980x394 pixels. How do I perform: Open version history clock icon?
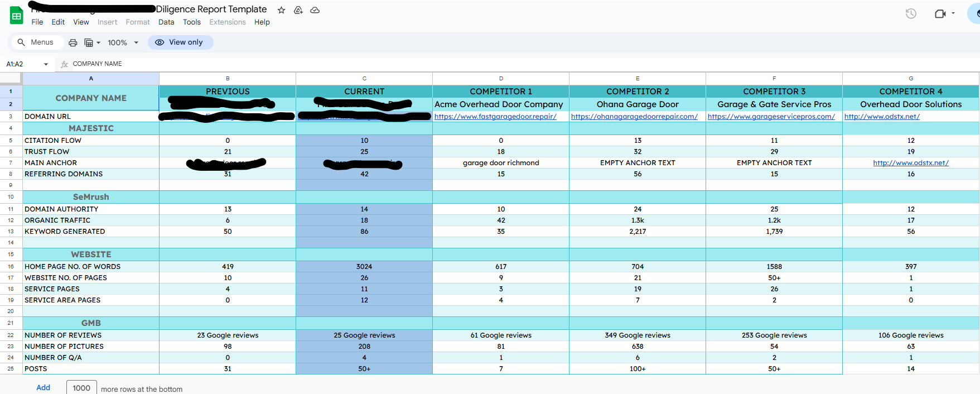click(911, 13)
